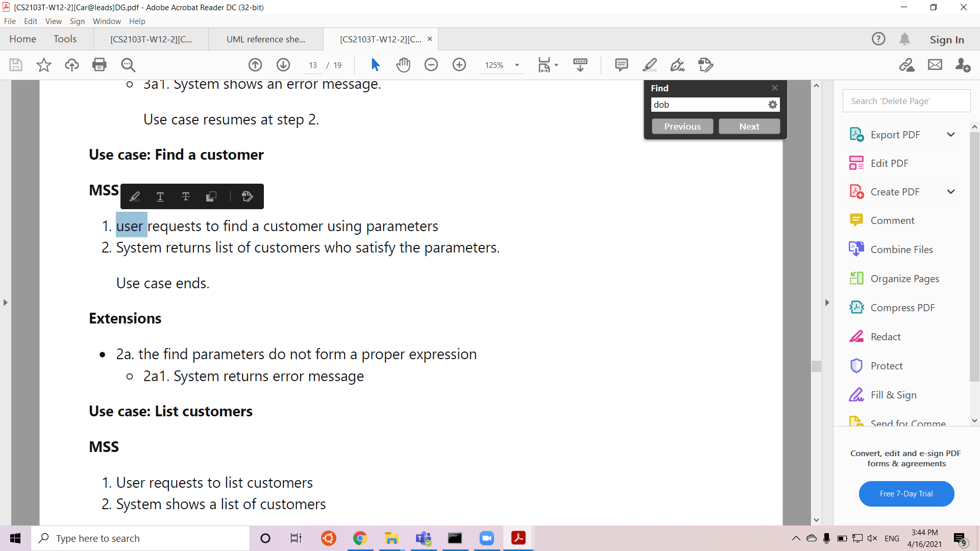Click the zoom out minus icon
Viewport: 980px width, 551px height.
pyautogui.click(x=431, y=65)
